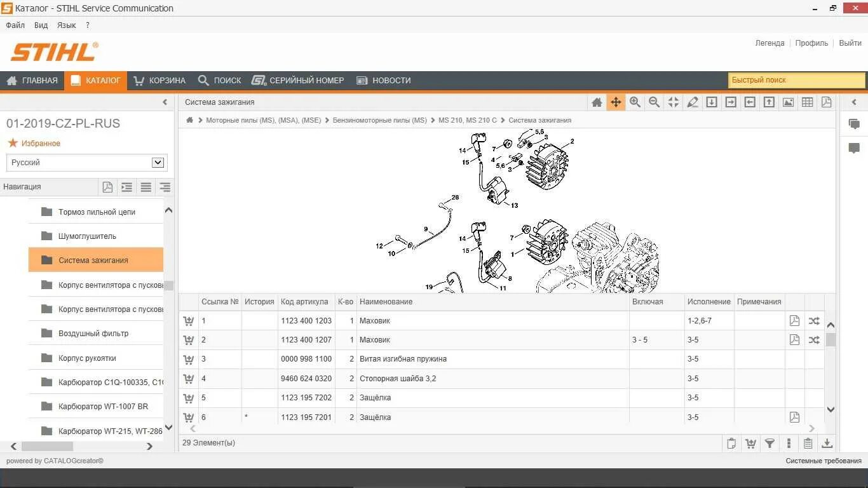The image size is (868, 488).
Task: Click the Выйти logout link
Action: (x=850, y=43)
